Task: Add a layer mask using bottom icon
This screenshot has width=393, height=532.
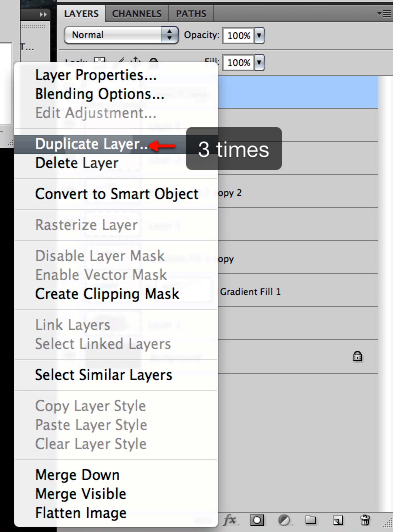Action: tap(257, 520)
